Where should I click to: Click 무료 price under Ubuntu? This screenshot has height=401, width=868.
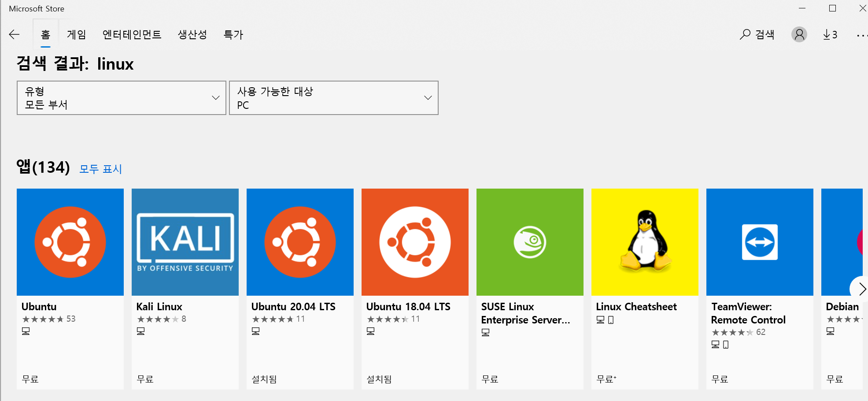point(30,379)
